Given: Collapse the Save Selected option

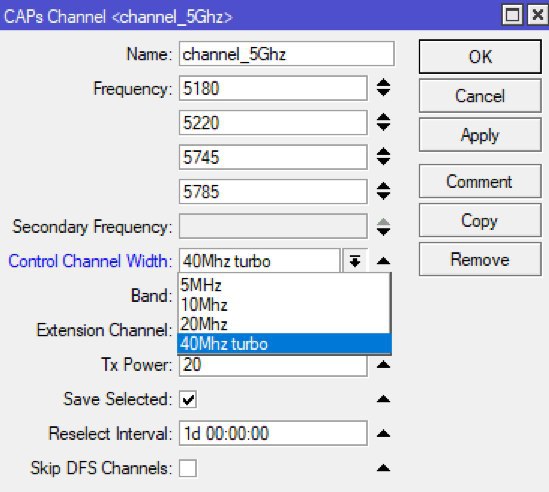Looking at the screenshot, I should [383, 399].
